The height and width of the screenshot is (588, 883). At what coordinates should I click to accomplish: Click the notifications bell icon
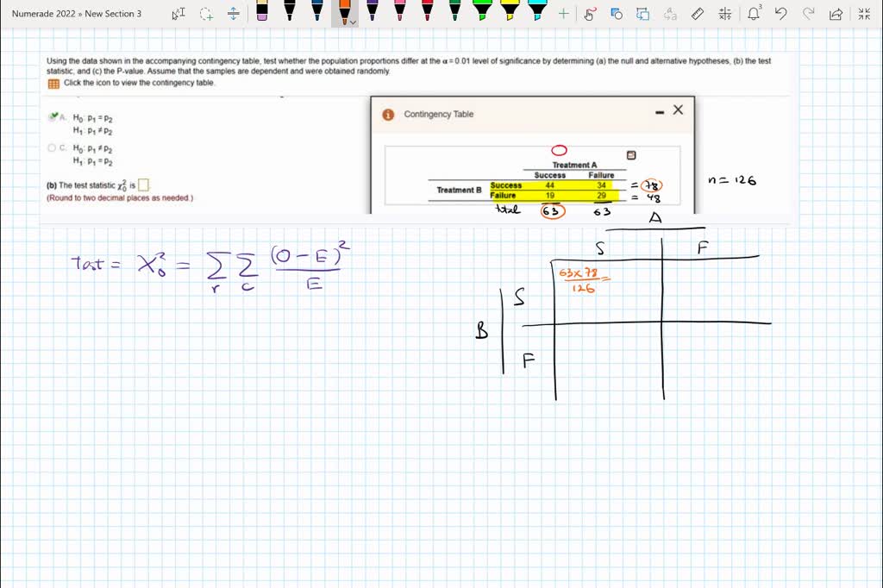(755, 13)
